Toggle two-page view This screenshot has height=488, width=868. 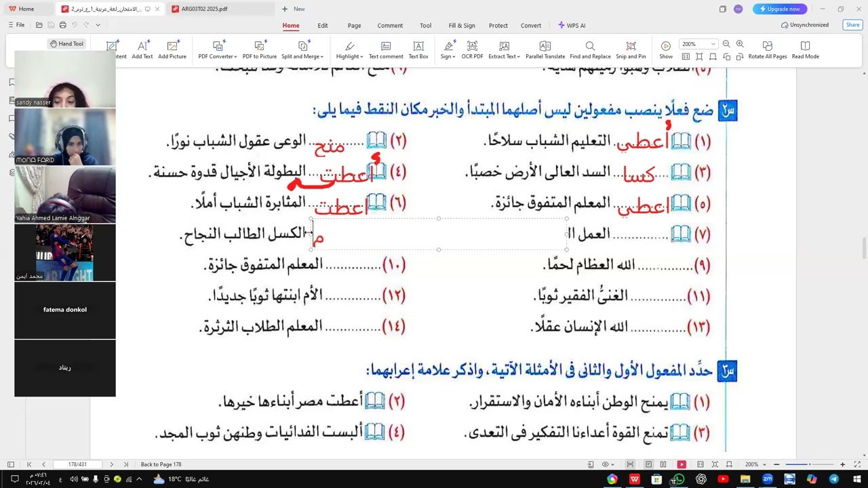[x=663, y=464]
